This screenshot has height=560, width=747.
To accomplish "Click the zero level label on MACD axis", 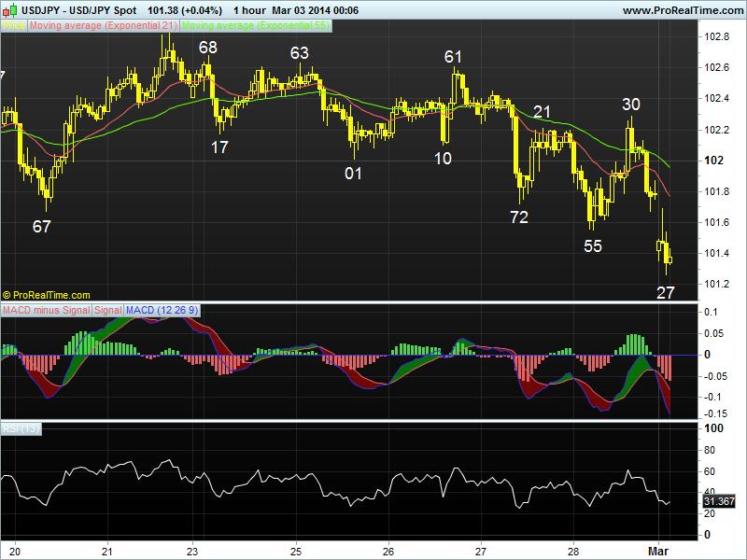I will click(708, 355).
